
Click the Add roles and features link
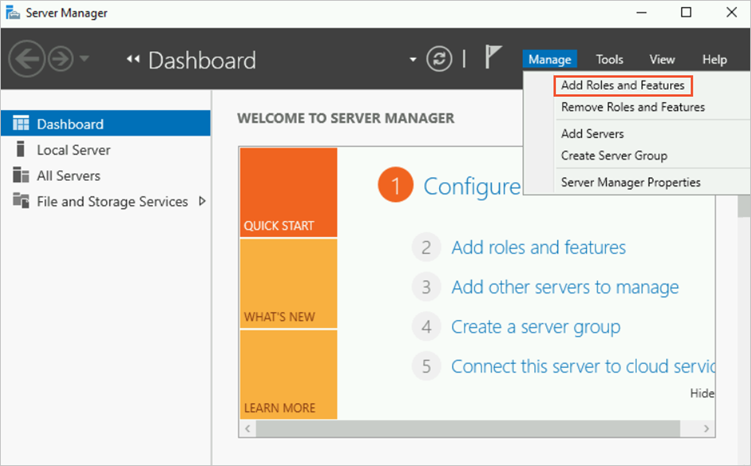click(538, 247)
